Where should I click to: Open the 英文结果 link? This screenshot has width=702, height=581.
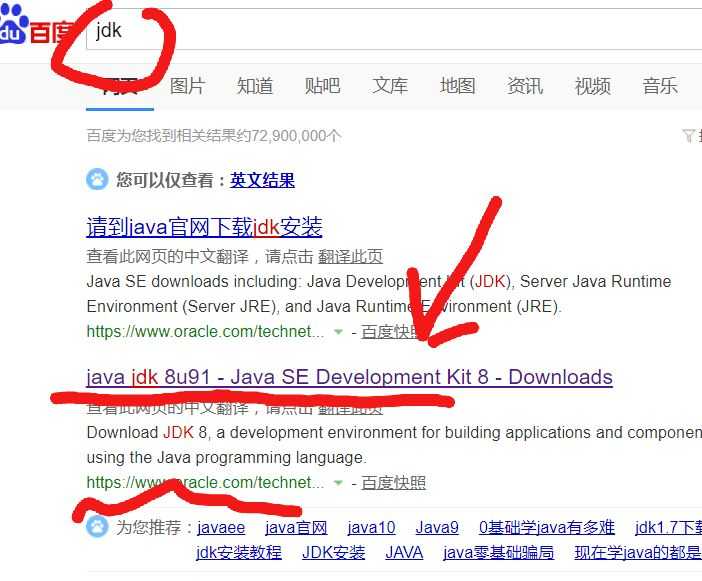(262, 180)
